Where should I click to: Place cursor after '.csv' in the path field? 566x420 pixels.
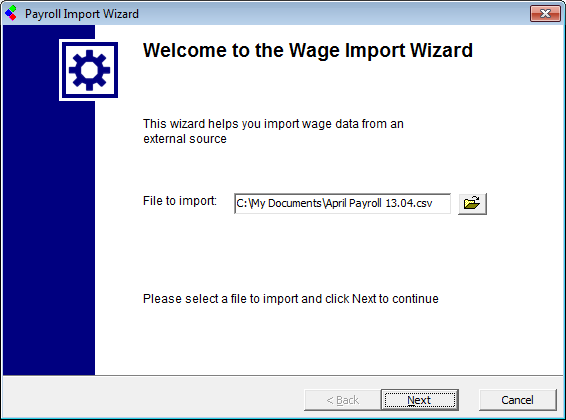click(433, 204)
